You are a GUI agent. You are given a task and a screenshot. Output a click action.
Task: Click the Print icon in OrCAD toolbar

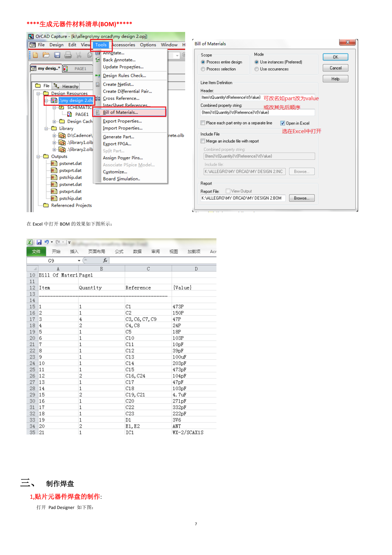(68, 55)
